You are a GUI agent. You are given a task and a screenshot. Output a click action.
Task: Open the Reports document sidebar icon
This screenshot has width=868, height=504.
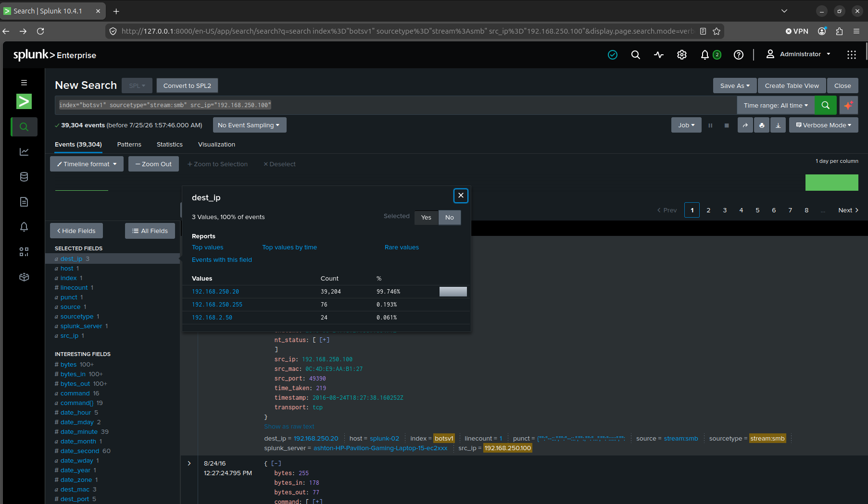tap(24, 202)
